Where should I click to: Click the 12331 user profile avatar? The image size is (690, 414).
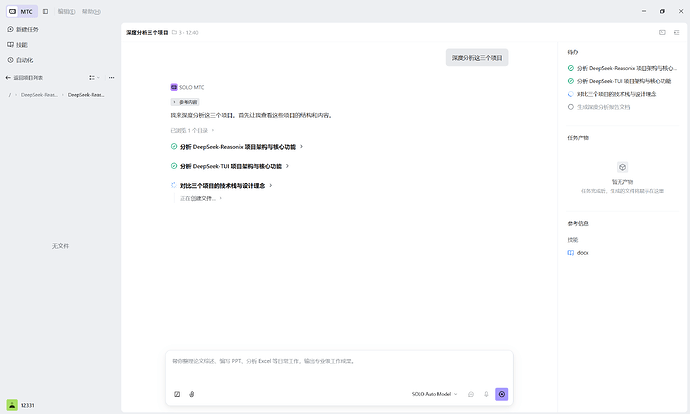tap(12, 405)
